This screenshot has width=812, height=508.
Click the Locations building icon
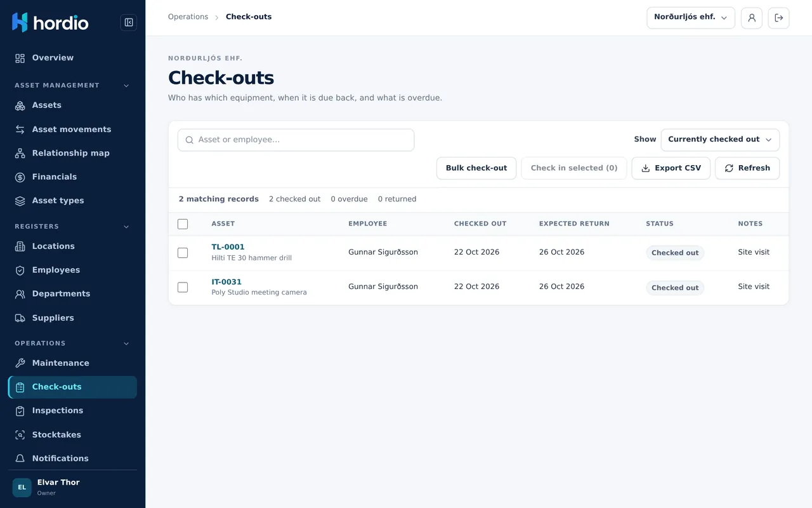[20, 246]
